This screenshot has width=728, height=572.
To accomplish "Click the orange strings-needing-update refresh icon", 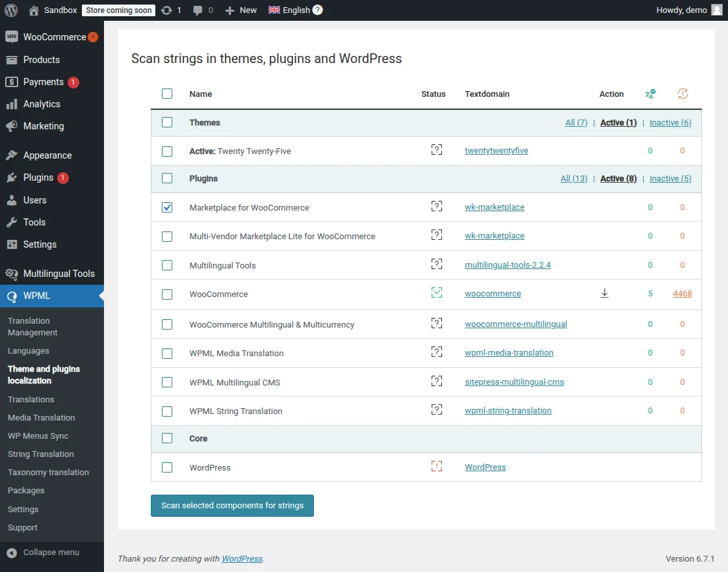I will click(x=682, y=94).
